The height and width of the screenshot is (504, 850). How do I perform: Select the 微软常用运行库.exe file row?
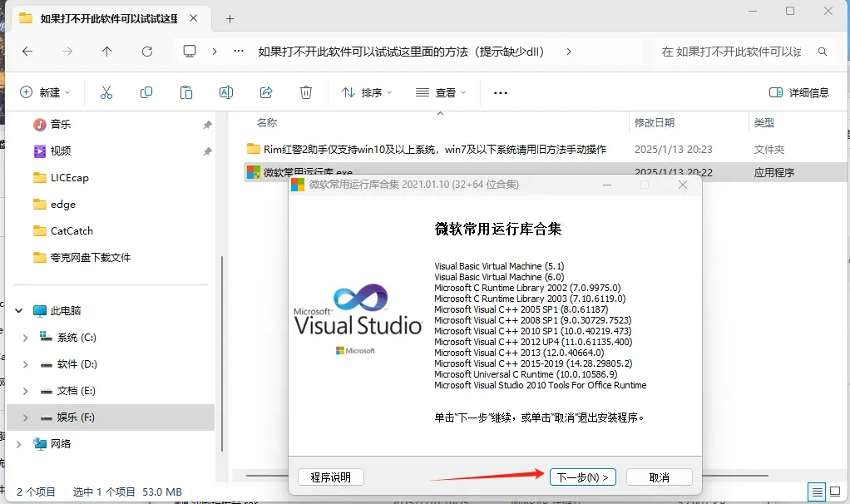[546, 171]
